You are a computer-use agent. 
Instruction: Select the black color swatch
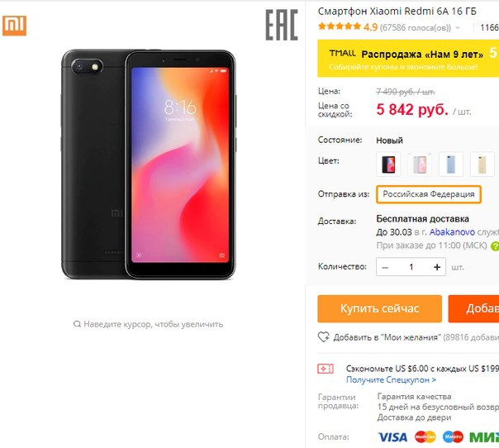tap(388, 164)
